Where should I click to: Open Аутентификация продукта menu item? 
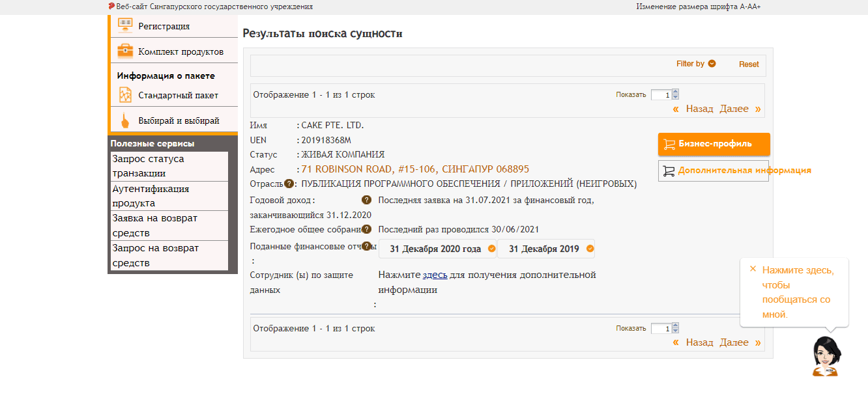pos(169,196)
